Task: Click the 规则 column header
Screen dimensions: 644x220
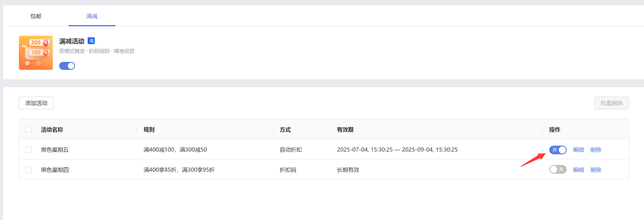Action: (149, 130)
